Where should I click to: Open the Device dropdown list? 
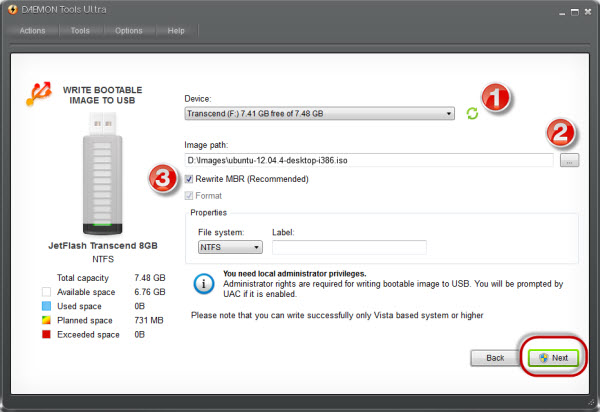[320, 114]
